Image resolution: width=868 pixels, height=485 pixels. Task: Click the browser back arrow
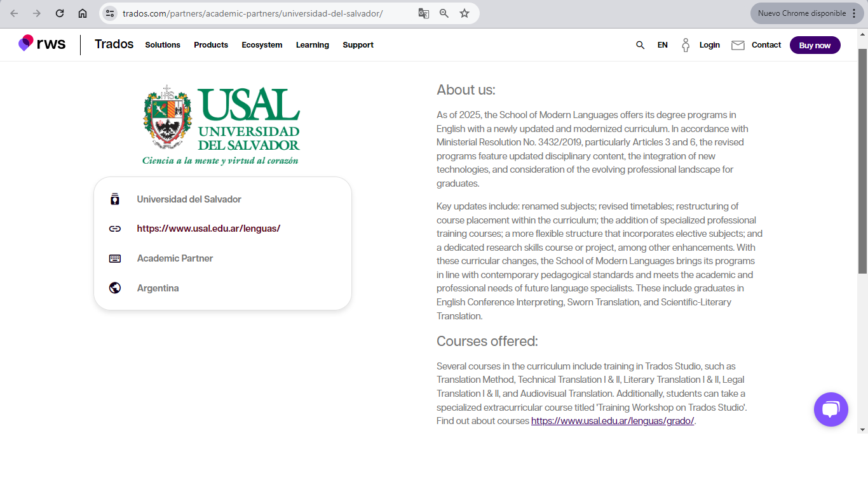(x=14, y=13)
